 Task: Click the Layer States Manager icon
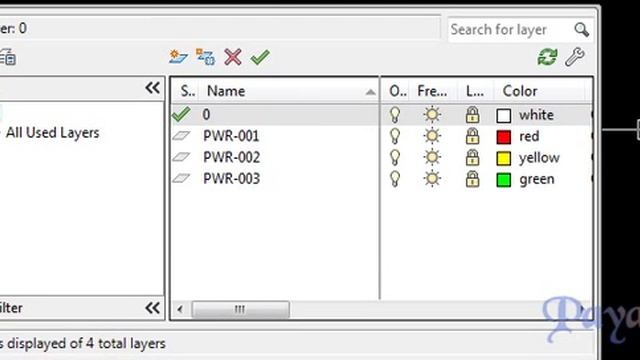pyautogui.click(x=7, y=57)
